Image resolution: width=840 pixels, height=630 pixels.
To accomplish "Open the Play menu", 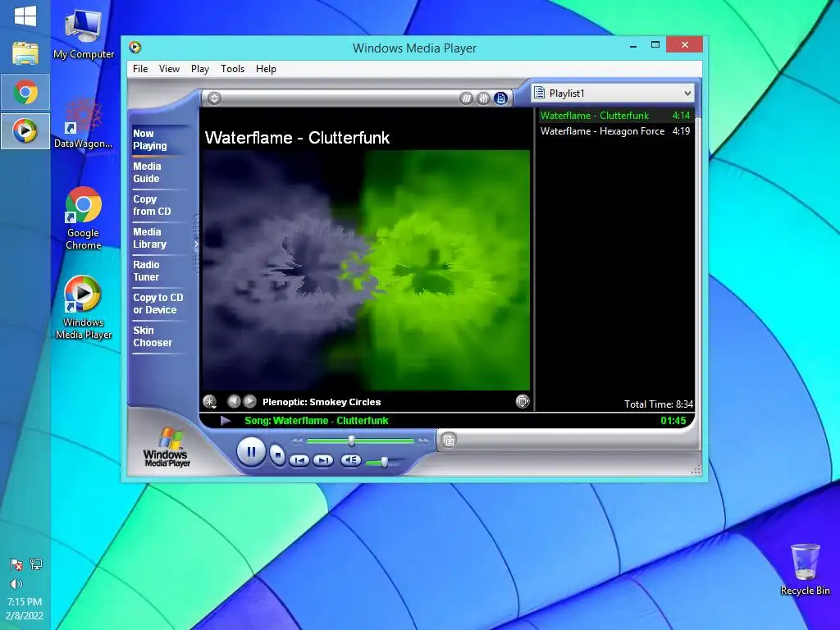I will pyautogui.click(x=200, y=69).
